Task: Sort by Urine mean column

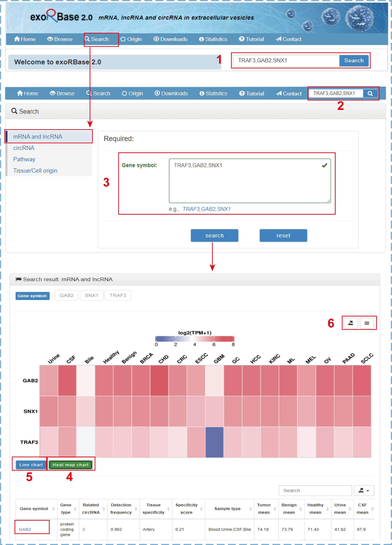Action: tap(342, 508)
